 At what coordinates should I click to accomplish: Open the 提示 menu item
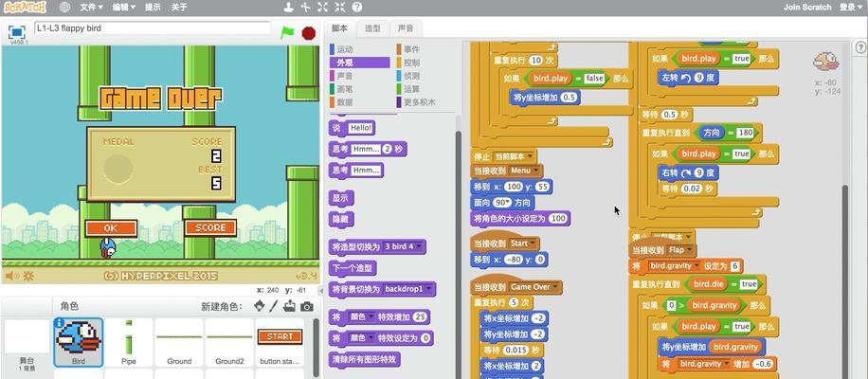click(153, 8)
